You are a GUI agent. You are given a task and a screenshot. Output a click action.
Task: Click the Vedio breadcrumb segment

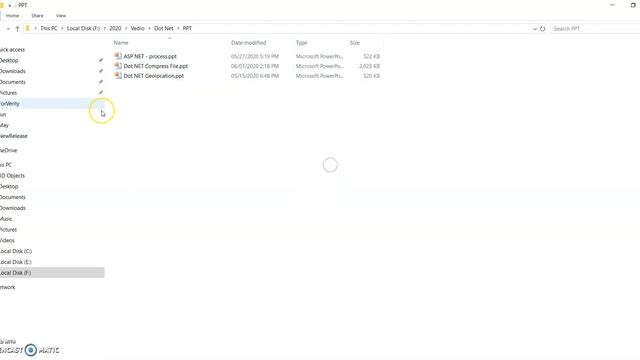tap(138, 28)
